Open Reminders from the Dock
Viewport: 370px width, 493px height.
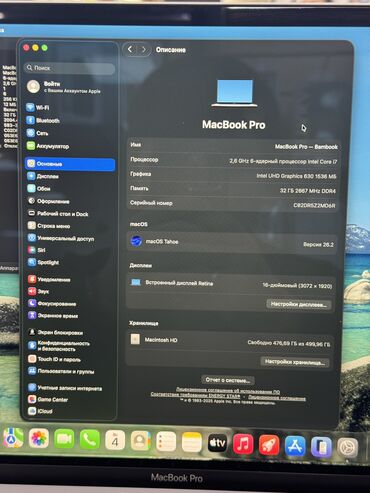[166, 442]
